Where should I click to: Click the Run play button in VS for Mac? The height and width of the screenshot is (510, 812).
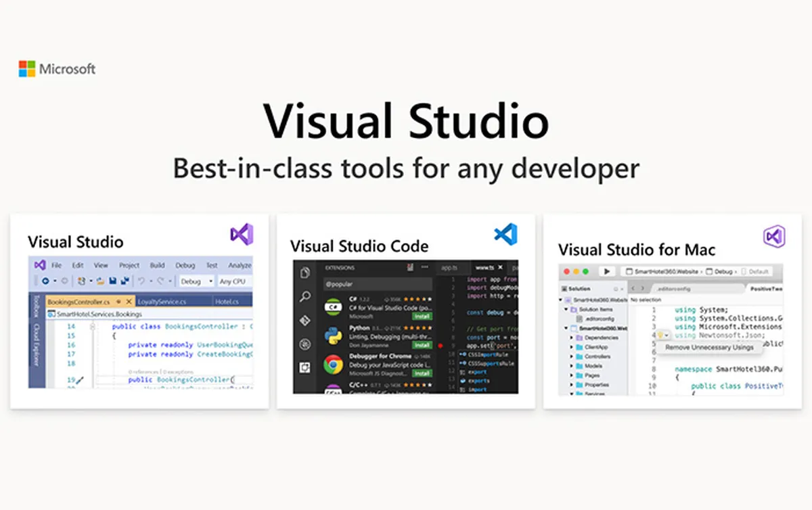(607, 271)
